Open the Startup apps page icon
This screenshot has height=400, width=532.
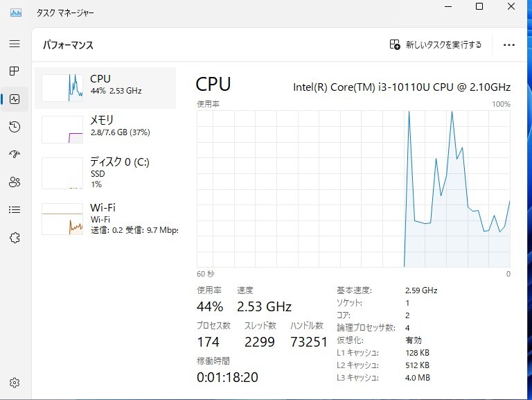point(15,155)
